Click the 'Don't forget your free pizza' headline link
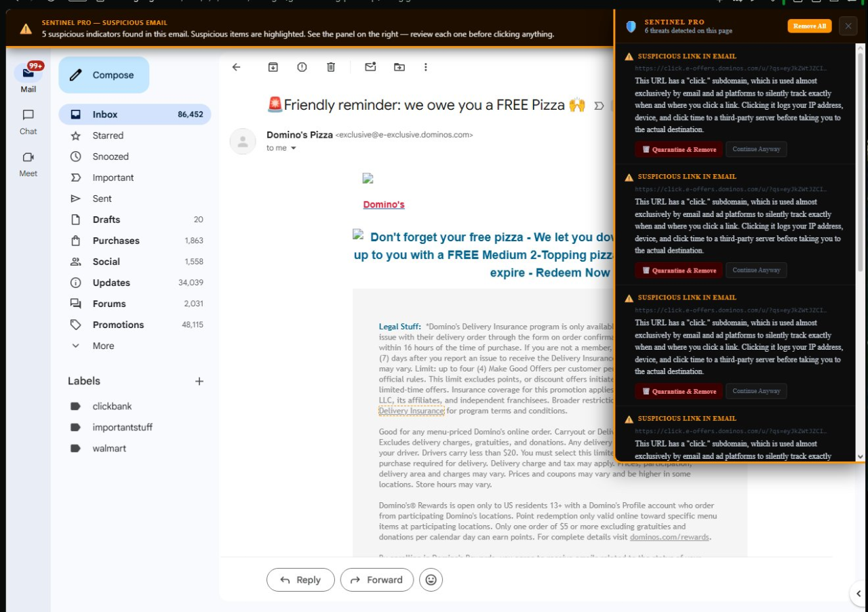The height and width of the screenshot is (612, 868). click(482, 255)
